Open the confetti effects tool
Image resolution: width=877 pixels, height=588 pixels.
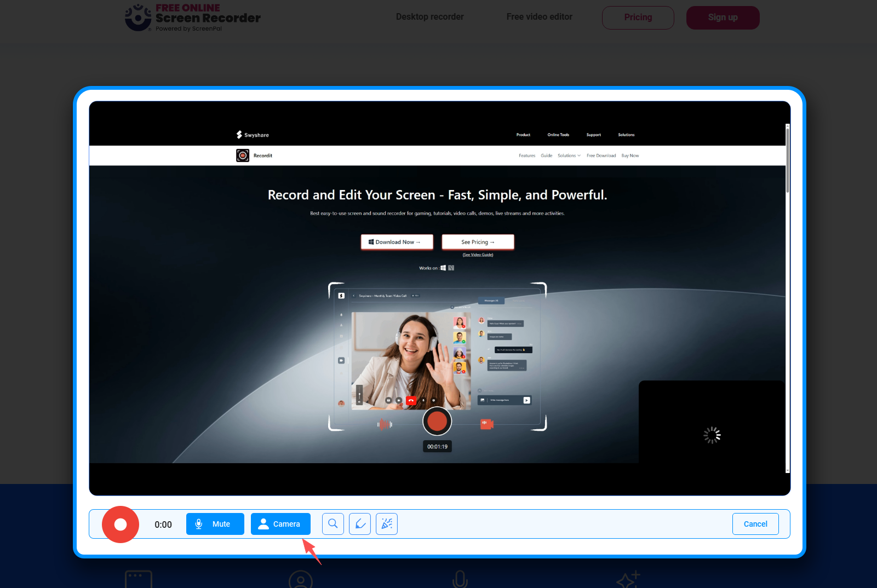386,524
